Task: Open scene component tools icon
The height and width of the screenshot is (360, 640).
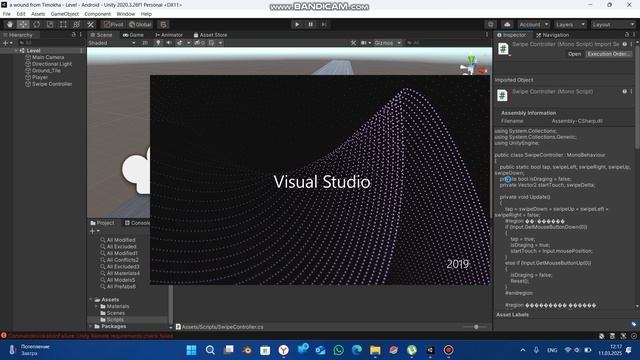Action: point(353,43)
